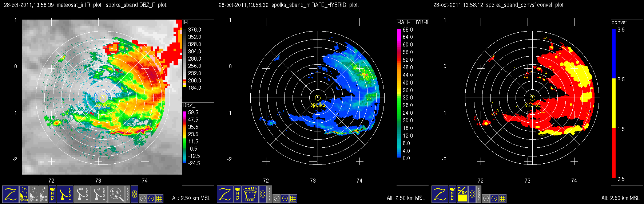The width and height of the screenshot is (644, 204).
Task: Click the grey circle icon in the convsf panel
Action: pyautogui.click(x=486, y=199)
